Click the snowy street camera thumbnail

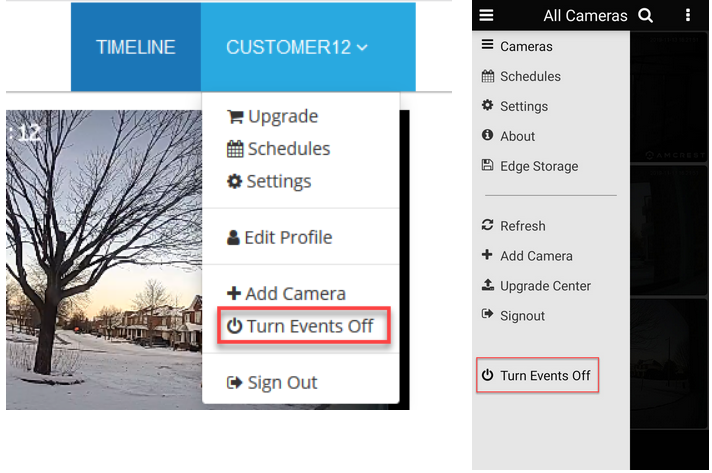click(100, 260)
